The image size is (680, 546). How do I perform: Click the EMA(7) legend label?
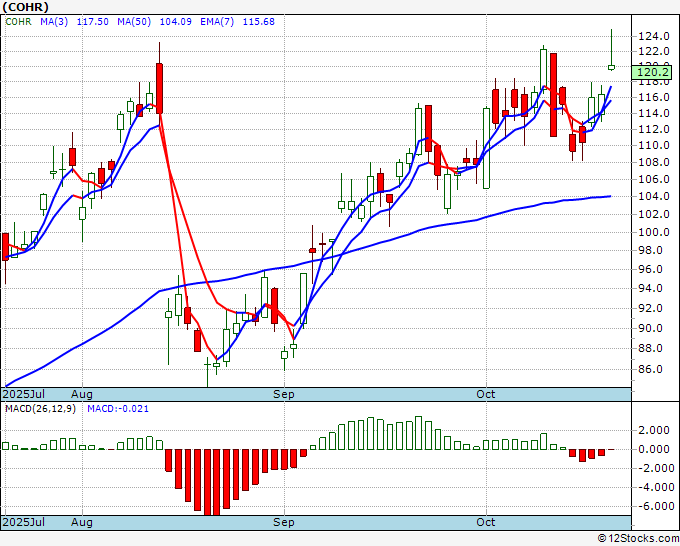(217, 22)
